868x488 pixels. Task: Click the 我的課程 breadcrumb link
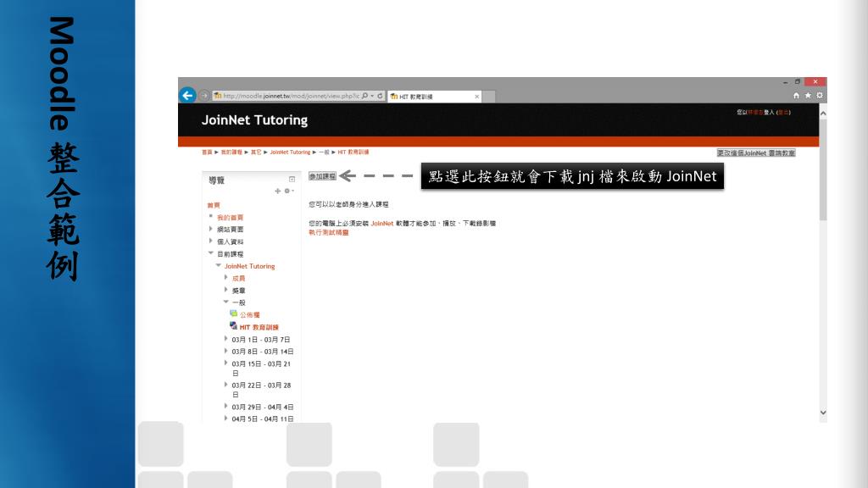(x=231, y=152)
